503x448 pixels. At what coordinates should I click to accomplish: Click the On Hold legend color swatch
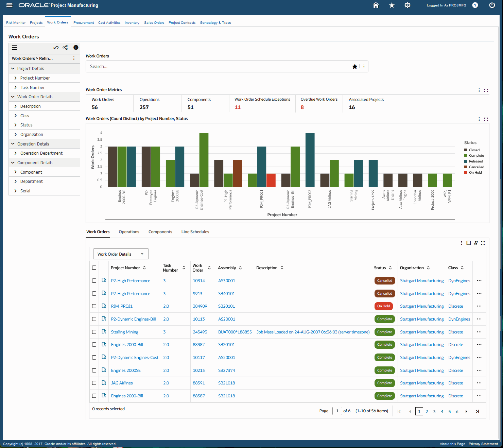[x=466, y=173]
